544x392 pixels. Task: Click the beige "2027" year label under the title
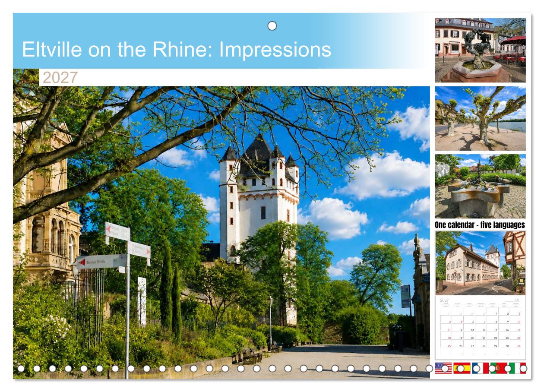(x=60, y=78)
